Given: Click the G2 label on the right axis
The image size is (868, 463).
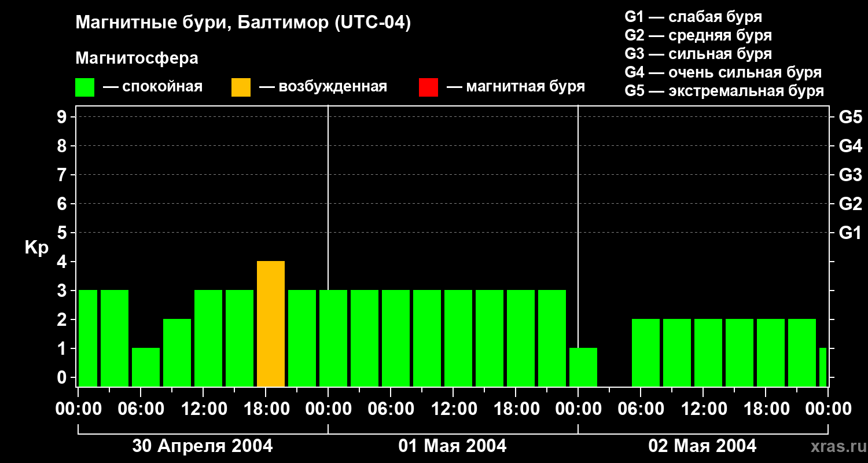Looking at the screenshot, I should (851, 204).
